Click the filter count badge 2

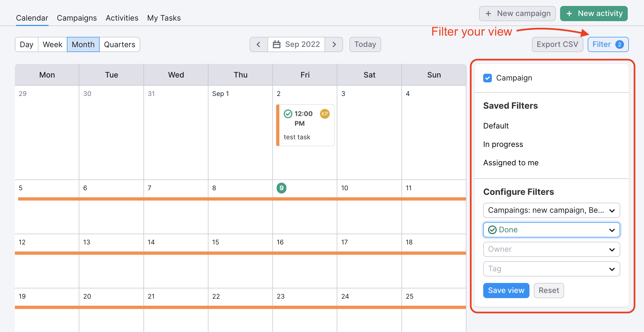(619, 44)
